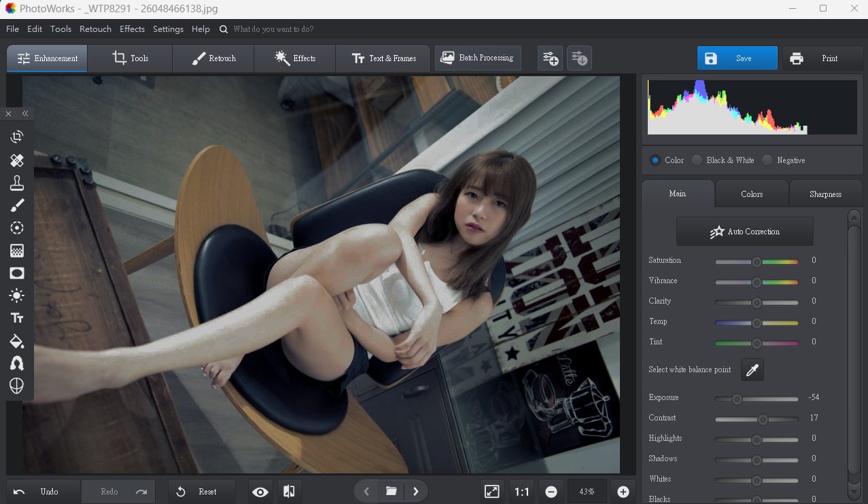Select the healing brush bandage tool
Image resolution: width=868 pixels, height=504 pixels.
(17, 160)
